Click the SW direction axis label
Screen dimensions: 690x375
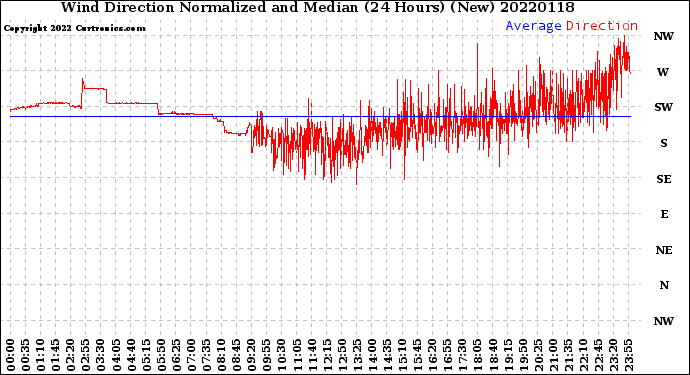point(664,107)
